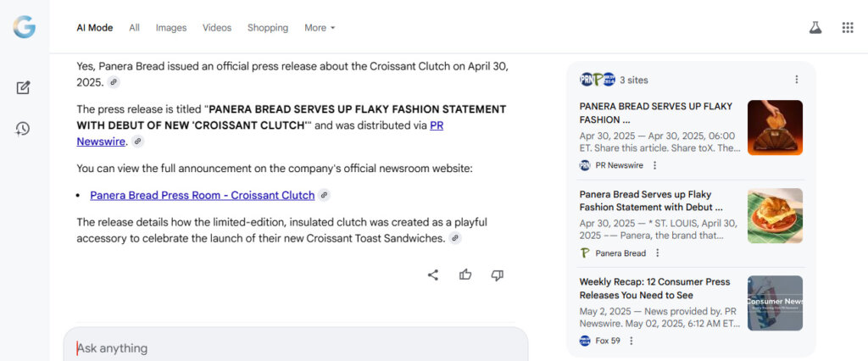This screenshot has width=868, height=361.
Task: Start a new search thread icon
Action: 23,87
